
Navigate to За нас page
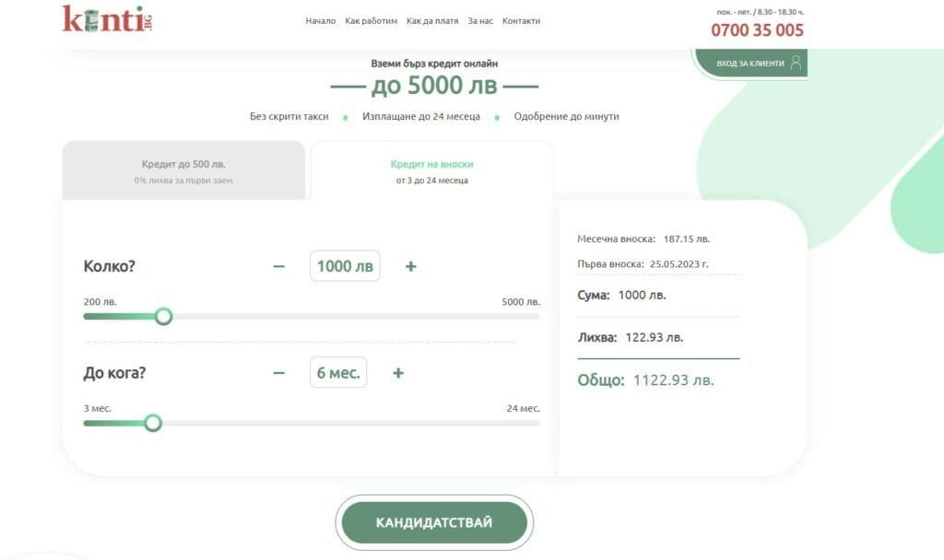480,21
